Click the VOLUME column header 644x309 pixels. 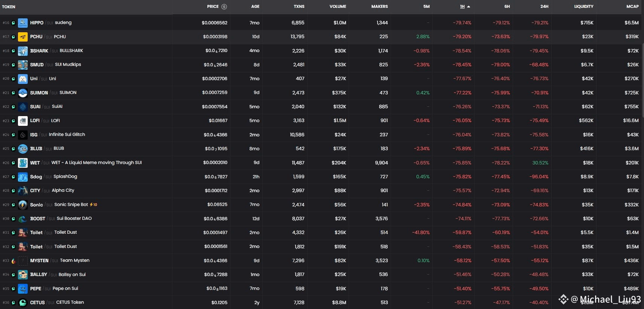pyautogui.click(x=338, y=7)
